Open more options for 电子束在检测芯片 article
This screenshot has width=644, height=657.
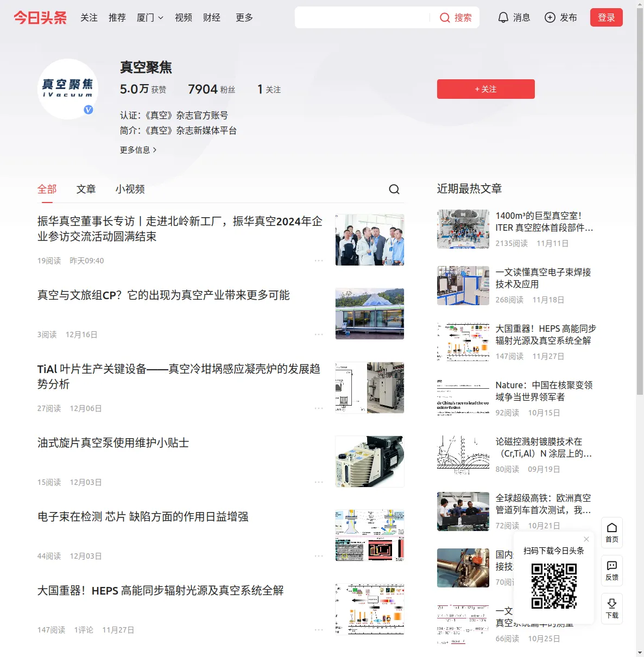(x=319, y=556)
